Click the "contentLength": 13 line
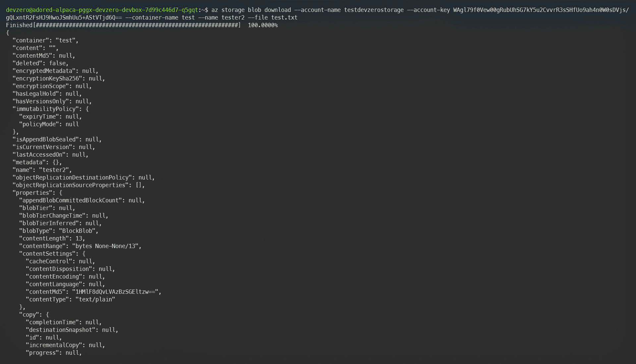 [52, 238]
